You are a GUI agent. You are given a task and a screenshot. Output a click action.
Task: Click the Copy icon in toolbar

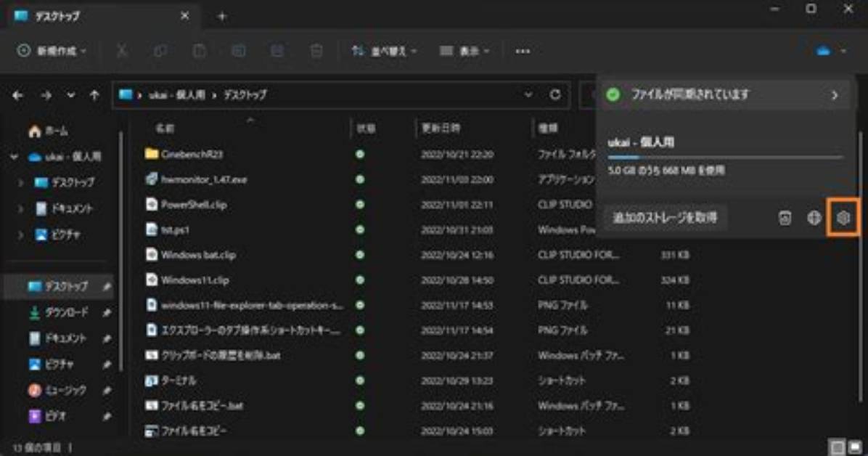pos(160,51)
